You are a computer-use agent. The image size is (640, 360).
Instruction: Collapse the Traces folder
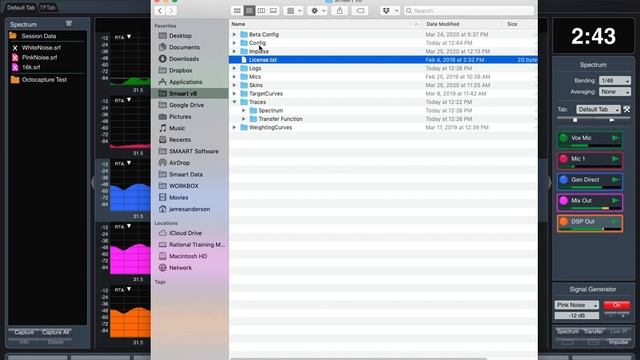(234, 102)
